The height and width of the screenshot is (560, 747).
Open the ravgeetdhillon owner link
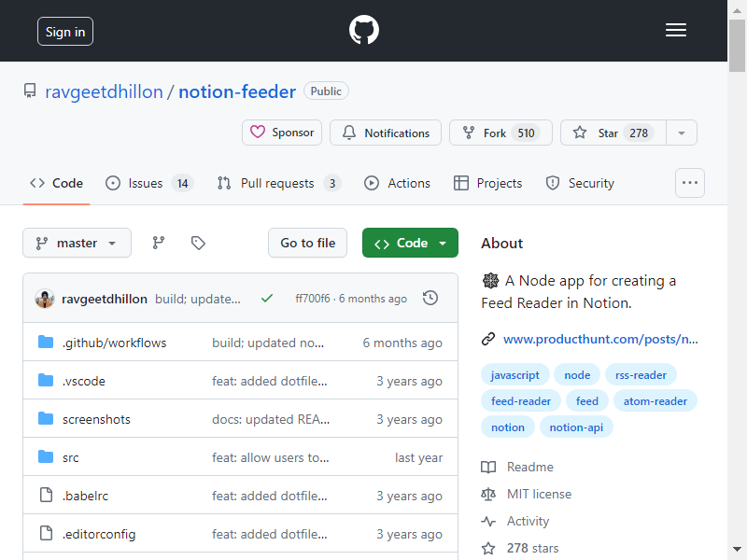(x=104, y=91)
